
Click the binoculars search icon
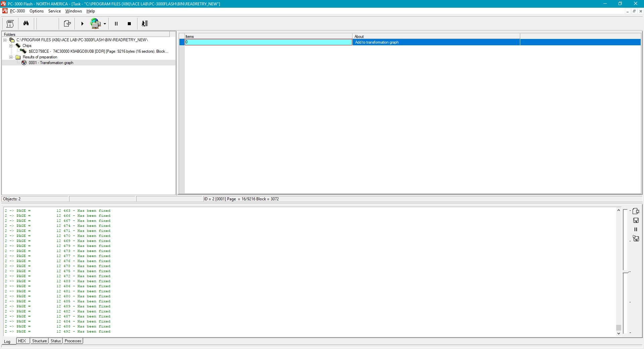(x=26, y=23)
